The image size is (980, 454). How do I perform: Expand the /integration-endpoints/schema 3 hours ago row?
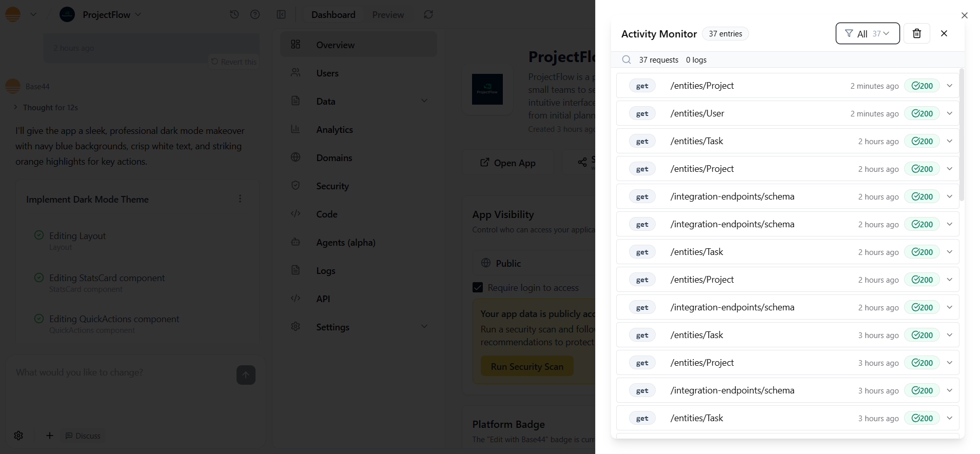788,390
